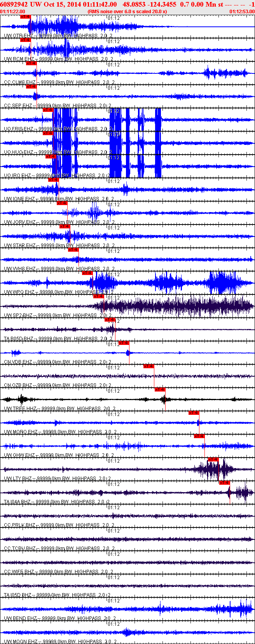
Task: Click the RMS noise scaling note
Action: 127,12
